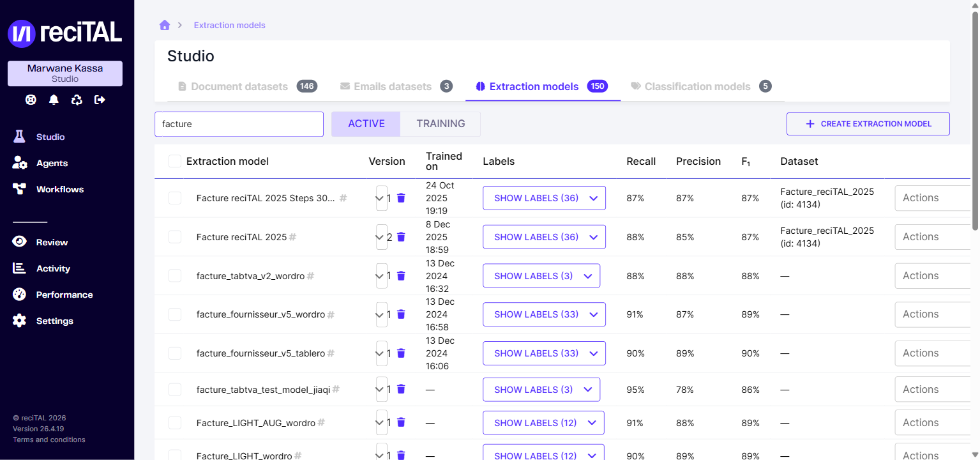The height and width of the screenshot is (460, 980).
Task: Open the Marwane Kassa profile button
Action: (65, 73)
